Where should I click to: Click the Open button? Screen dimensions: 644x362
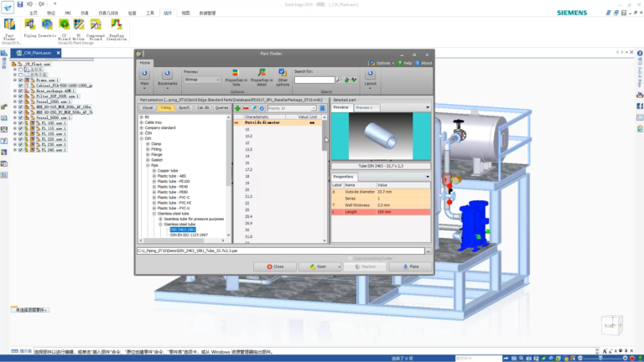pyautogui.click(x=318, y=266)
